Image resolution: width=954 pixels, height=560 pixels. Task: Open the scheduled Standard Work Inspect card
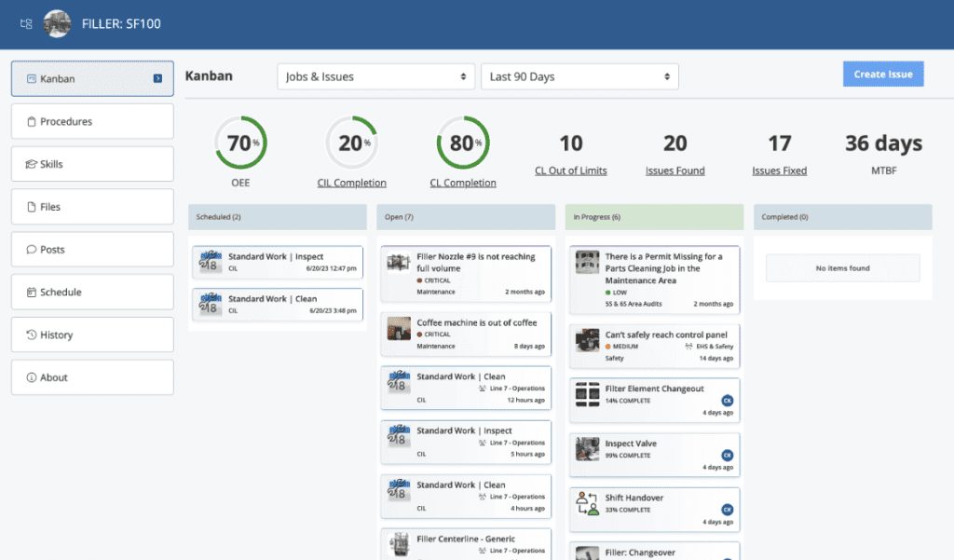pyautogui.click(x=277, y=262)
